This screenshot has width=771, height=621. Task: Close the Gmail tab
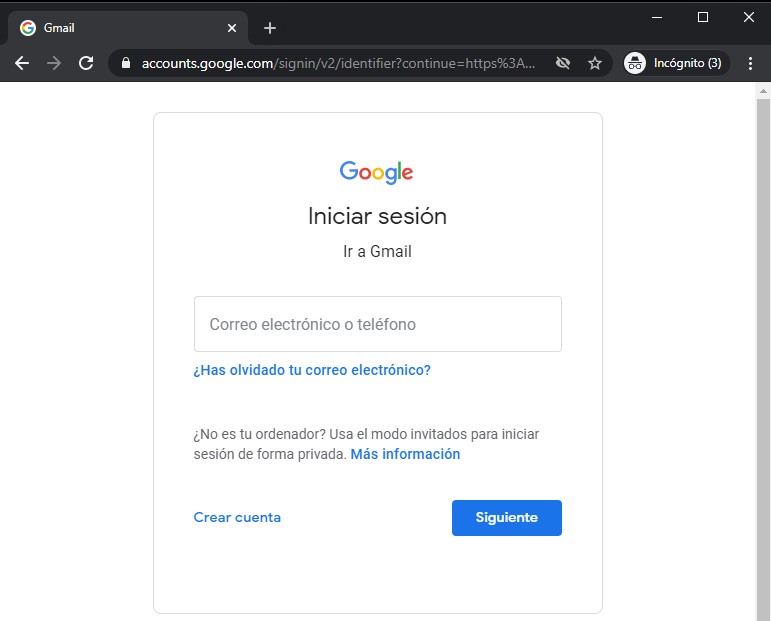[x=232, y=28]
